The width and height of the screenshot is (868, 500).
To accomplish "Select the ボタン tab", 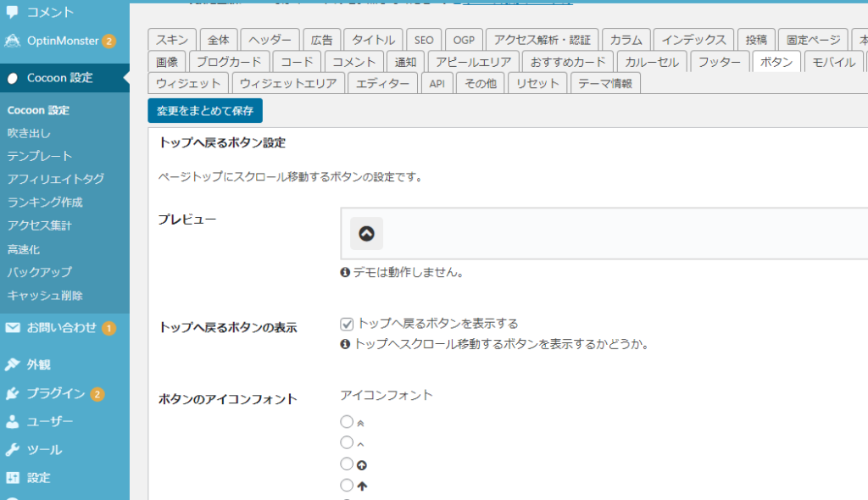I will coord(776,62).
